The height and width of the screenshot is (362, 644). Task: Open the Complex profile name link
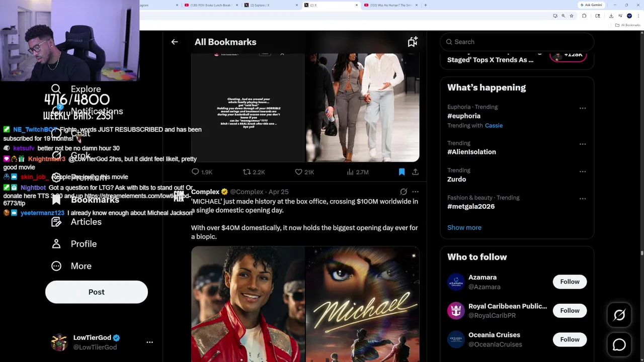pos(205,192)
